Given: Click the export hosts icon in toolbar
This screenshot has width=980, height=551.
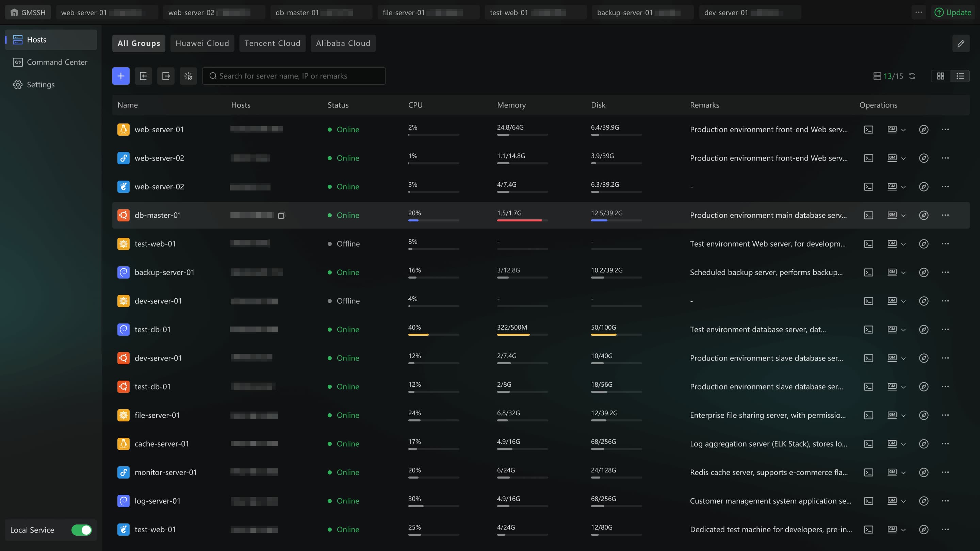Looking at the screenshot, I should [x=166, y=76].
